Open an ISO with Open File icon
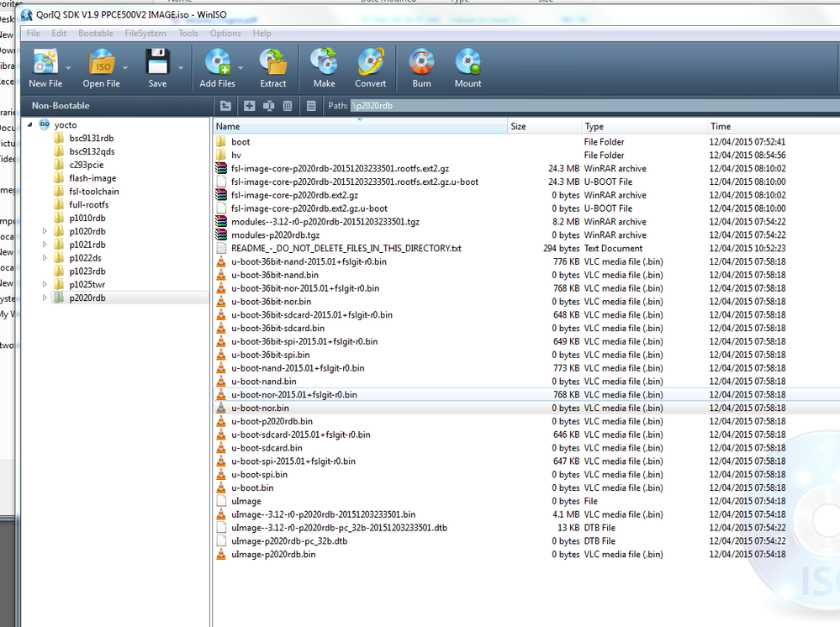This screenshot has height=627, width=840. click(102, 61)
